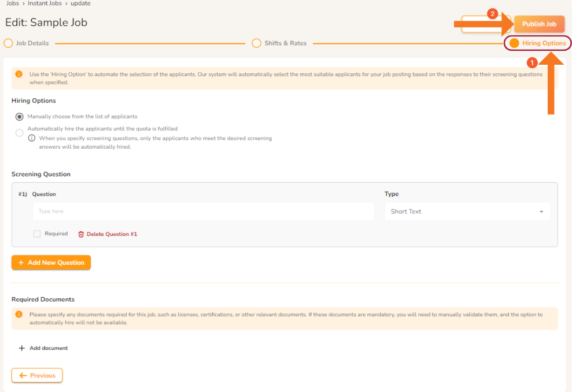Click the plus icon on Add New Question
Image resolution: width=572 pixels, height=392 pixels.
tap(21, 262)
